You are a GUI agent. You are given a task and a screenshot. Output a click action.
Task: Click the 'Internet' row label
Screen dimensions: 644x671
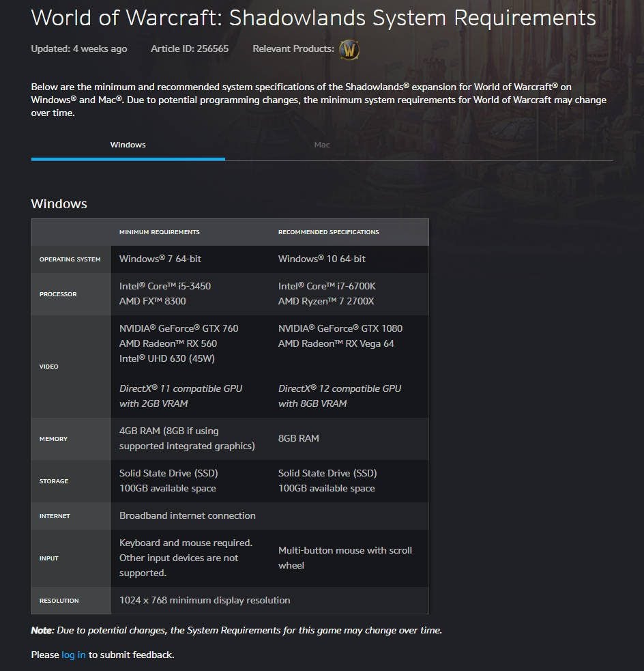[55, 516]
